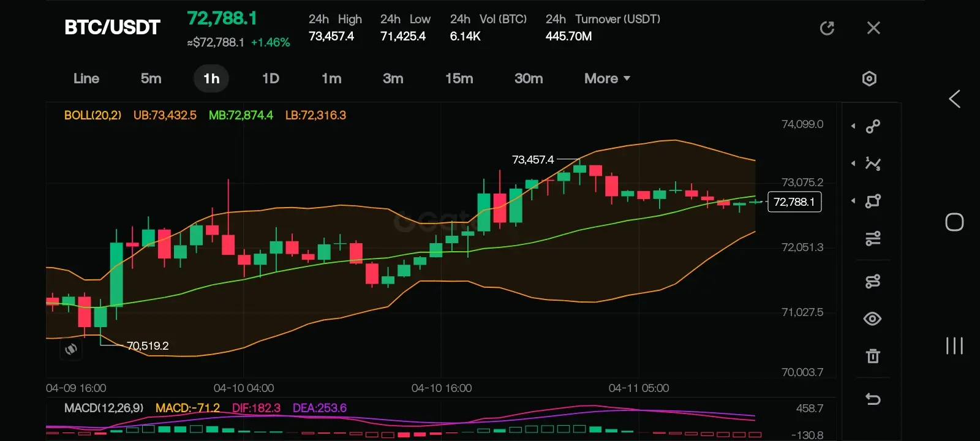
Task: Select the trend line drawing tool
Action: coord(873,126)
